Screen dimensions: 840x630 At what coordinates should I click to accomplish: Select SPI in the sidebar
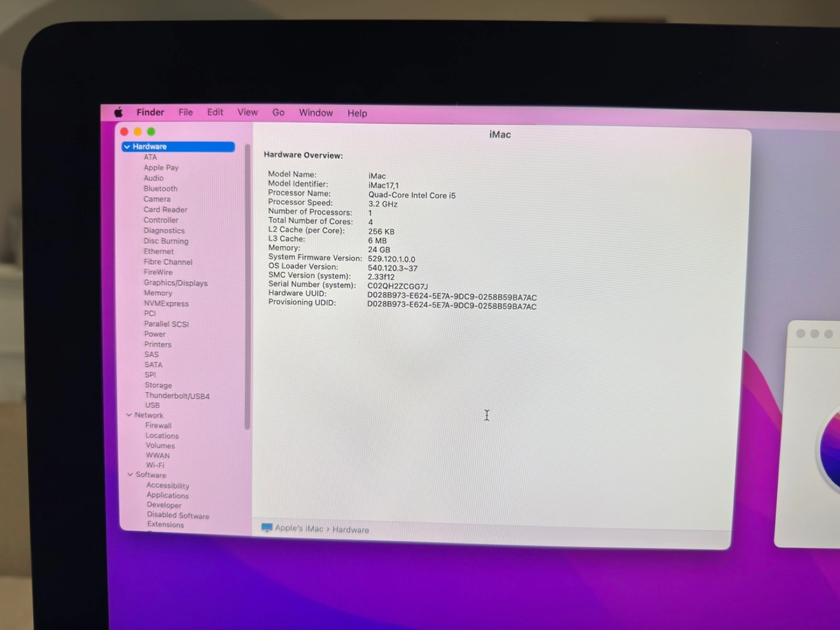coord(150,374)
